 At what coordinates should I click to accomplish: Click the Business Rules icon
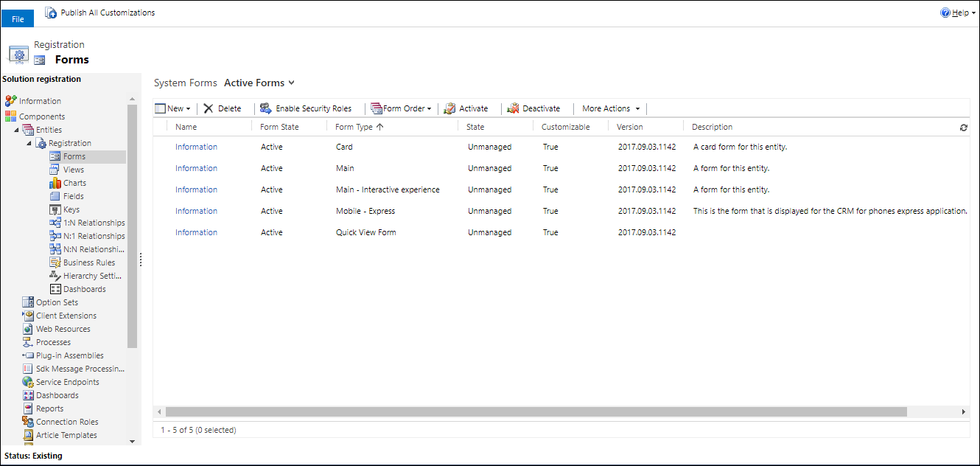(x=55, y=262)
